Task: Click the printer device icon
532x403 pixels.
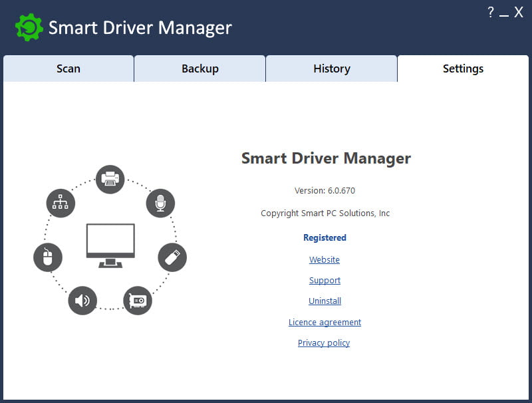Action: pyautogui.click(x=110, y=179)
